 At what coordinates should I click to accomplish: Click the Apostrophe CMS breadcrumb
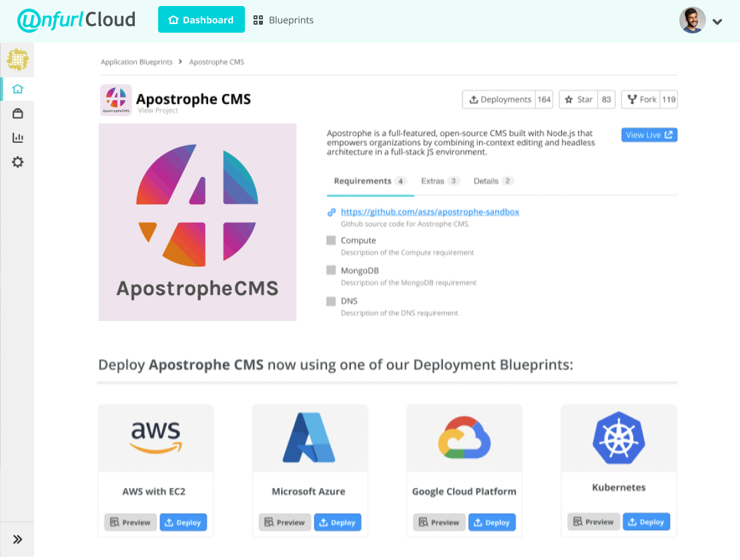point(217,62)
